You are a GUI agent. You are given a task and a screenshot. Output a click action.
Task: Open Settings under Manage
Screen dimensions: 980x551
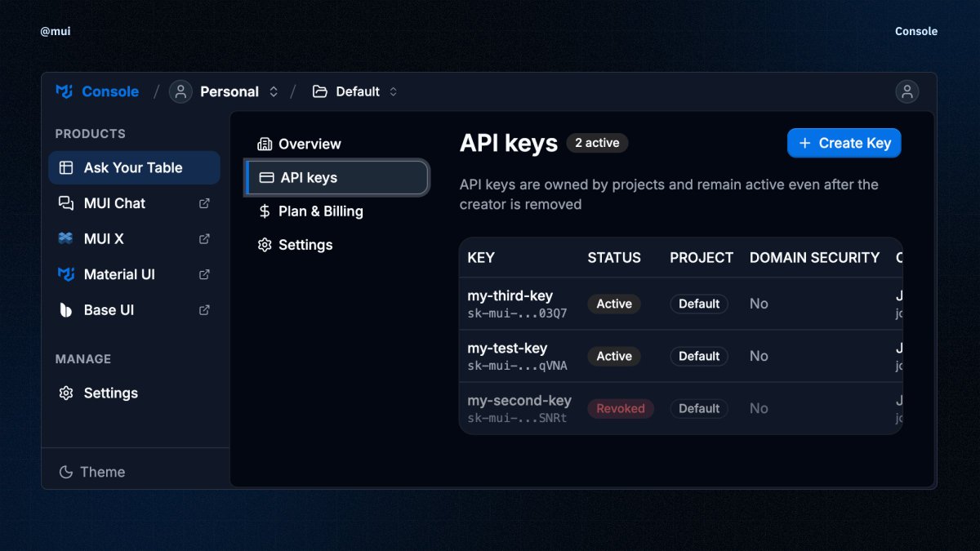click(134, 393)
